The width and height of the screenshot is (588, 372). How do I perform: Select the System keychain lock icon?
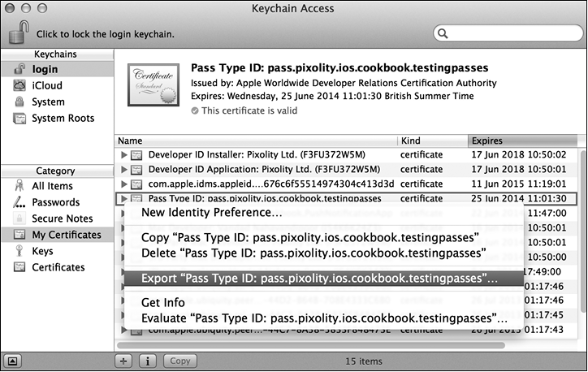(x=19, y=102)
